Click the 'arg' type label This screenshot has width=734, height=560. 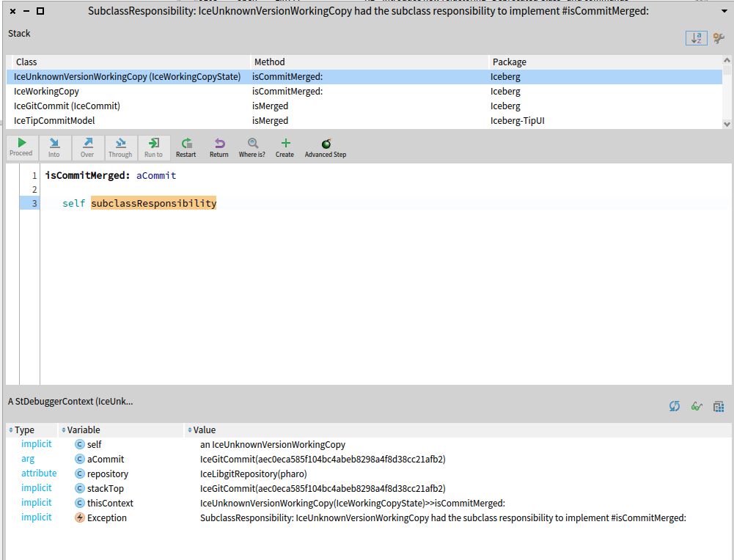(28, 459)
